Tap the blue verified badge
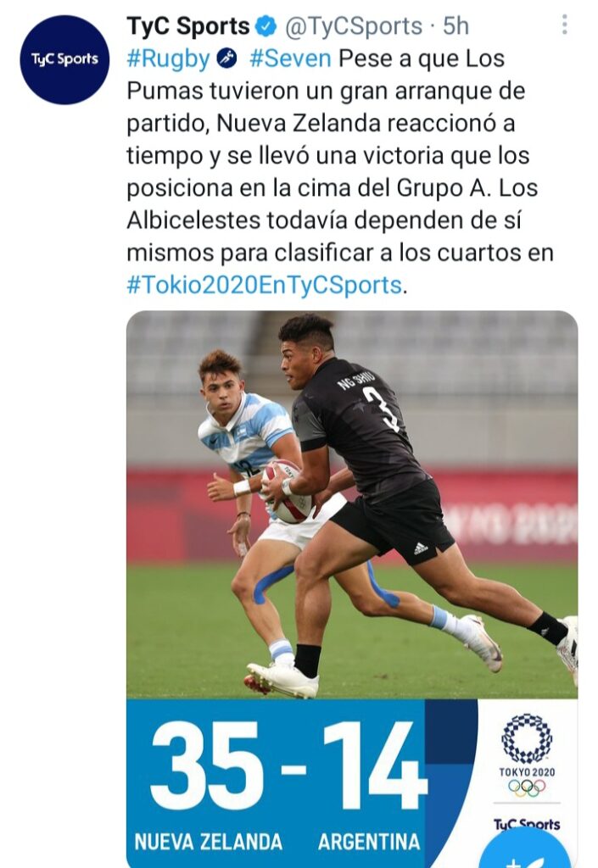This screenshot has height=868, width=598. click(x=265, y=26)
